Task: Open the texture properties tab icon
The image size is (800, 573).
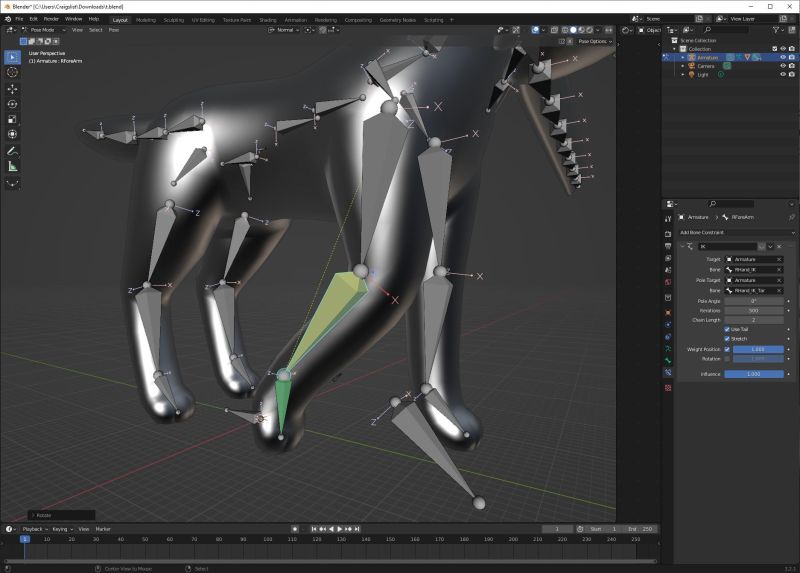Action: pos(668,388)
